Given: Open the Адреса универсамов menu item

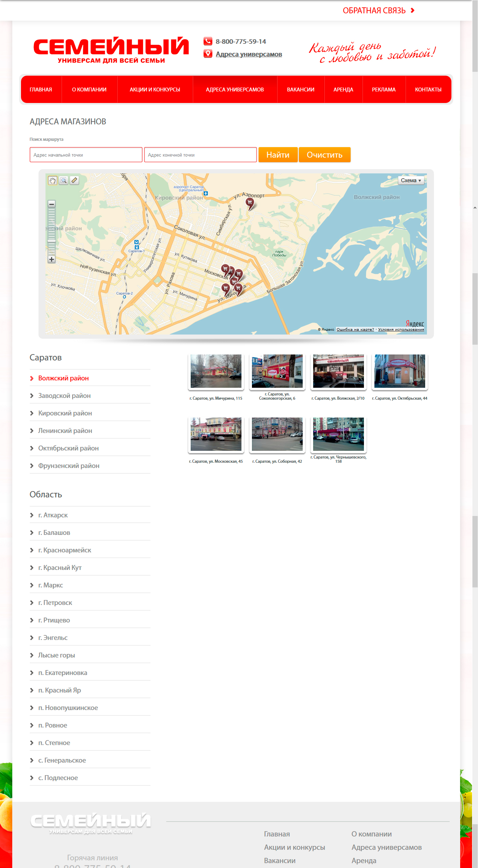Looking at the screenshot, I should 235,90.
